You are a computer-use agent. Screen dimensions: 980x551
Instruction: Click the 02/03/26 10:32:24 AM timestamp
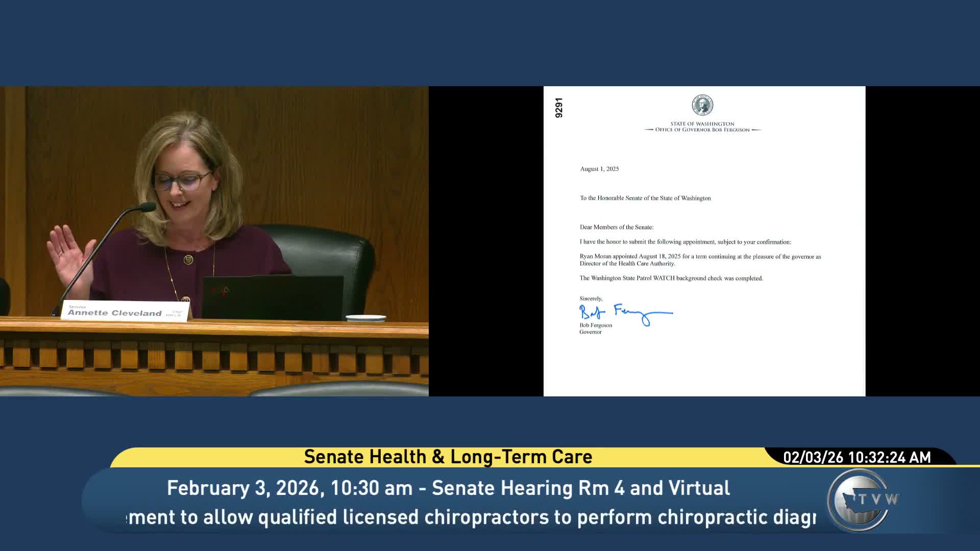pos(857,457)
